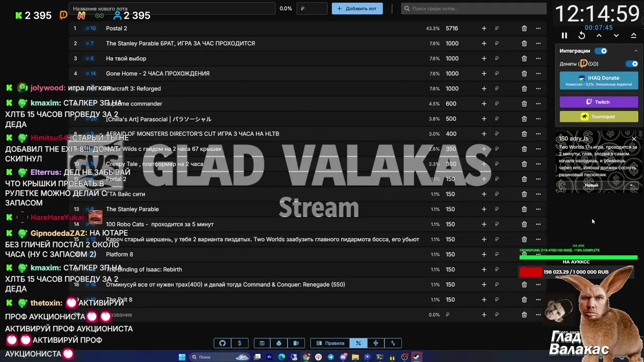This screenshot has height=362, width=644.
Task: Click plus icon on the Parasocial row
Action: [484, 119]
